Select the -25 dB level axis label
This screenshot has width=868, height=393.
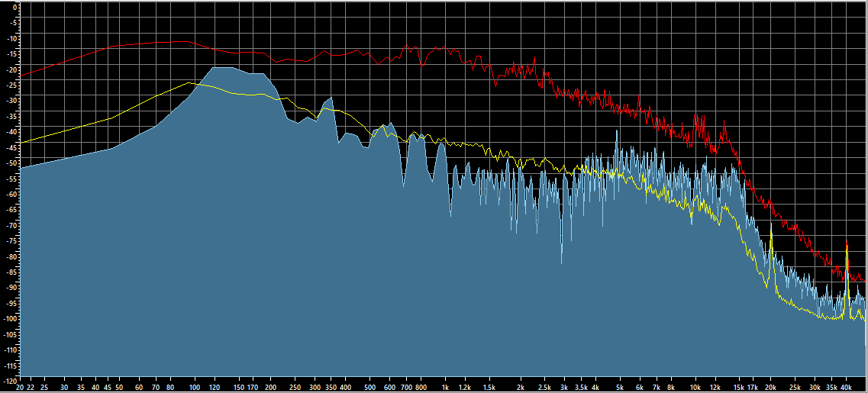pos(13,85)
